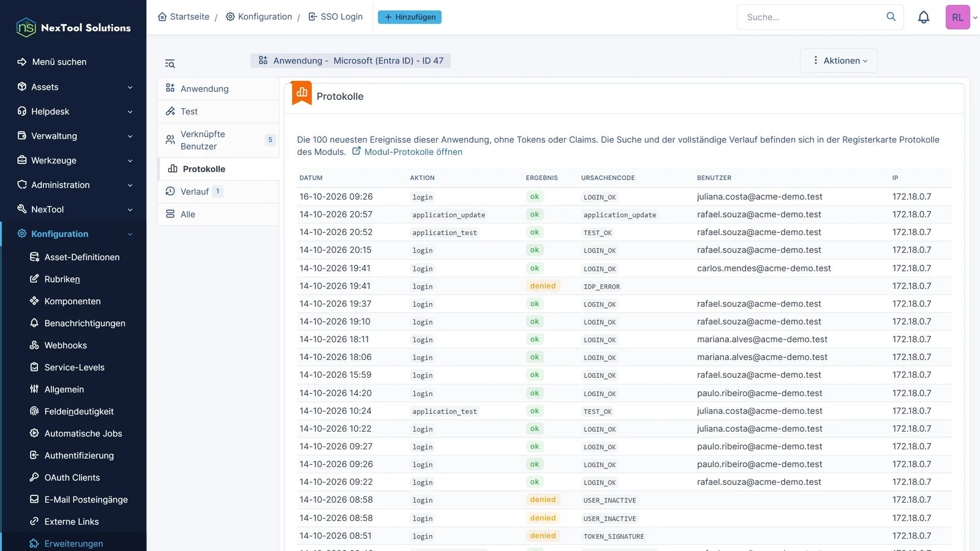Click the ERGEBNIS column header
The image size is (980, 551).
(x=542, y=178)
